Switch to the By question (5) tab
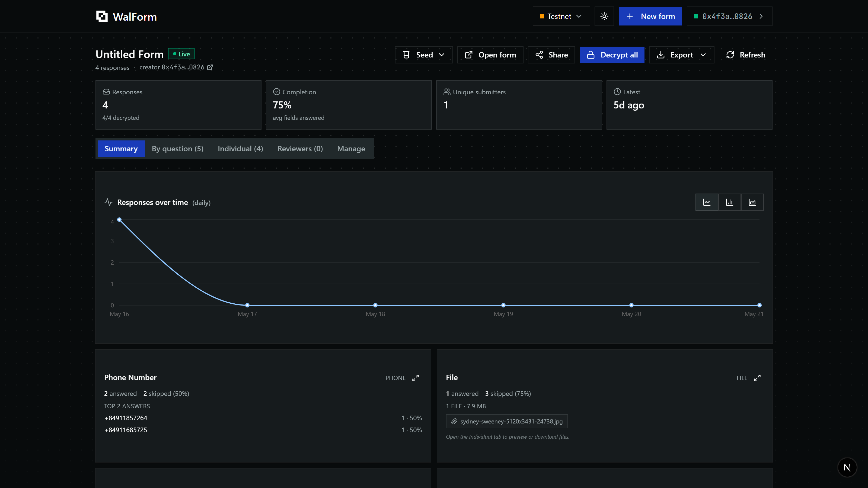 (x=178, y=149)
